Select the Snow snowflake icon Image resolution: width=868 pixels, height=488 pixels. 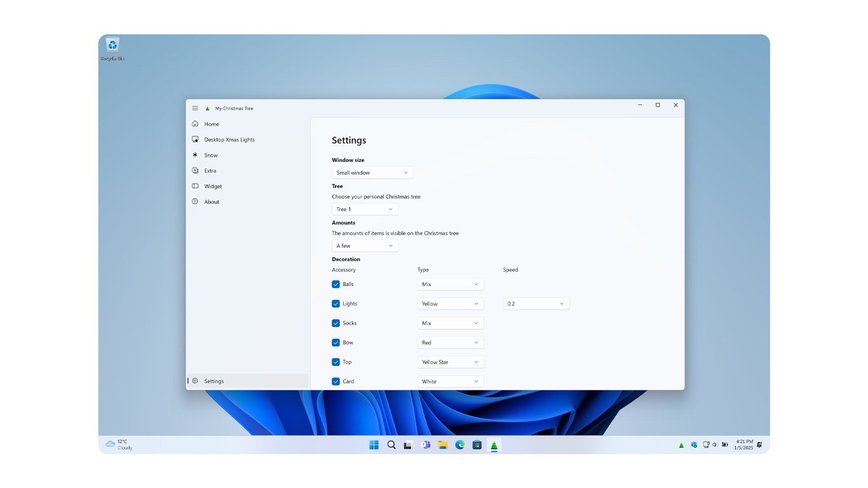[x=195, y=155]
